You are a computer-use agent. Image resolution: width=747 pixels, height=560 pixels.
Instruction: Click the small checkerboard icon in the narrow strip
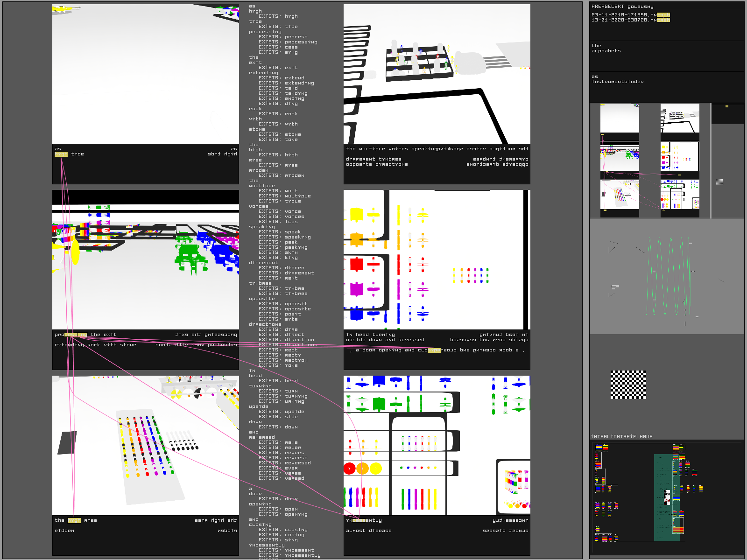[719, 182]
